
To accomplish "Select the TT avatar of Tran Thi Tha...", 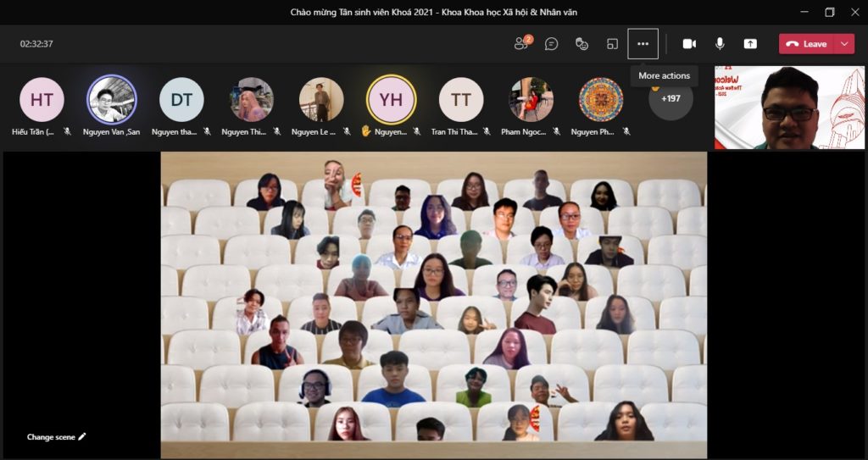I will coord(461,99).
